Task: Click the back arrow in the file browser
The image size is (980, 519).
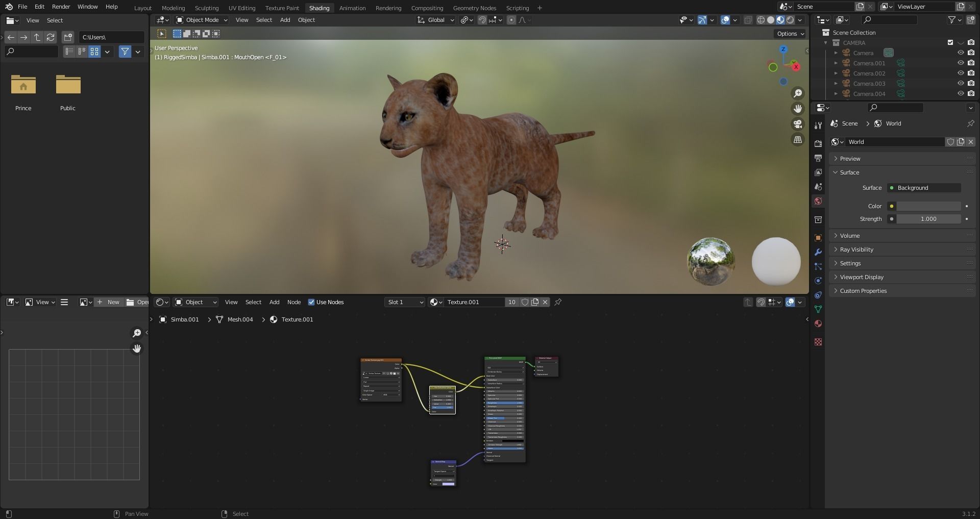Action: click(x=11, y=37)
